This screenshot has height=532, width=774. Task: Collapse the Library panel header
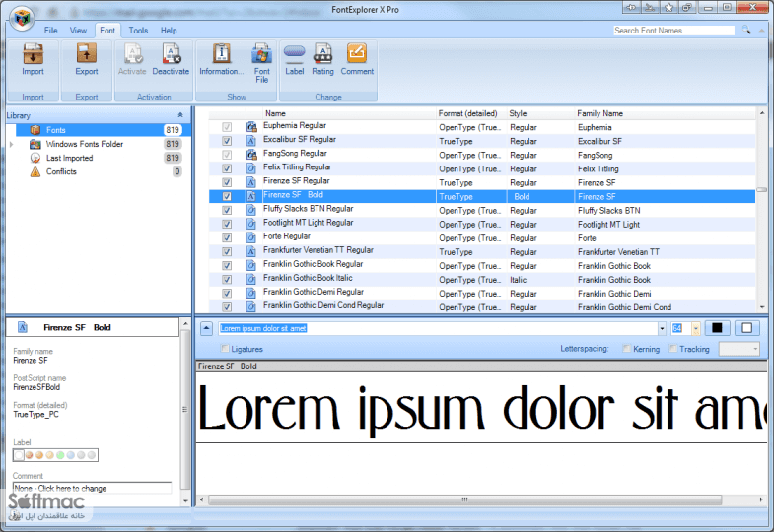180,115
